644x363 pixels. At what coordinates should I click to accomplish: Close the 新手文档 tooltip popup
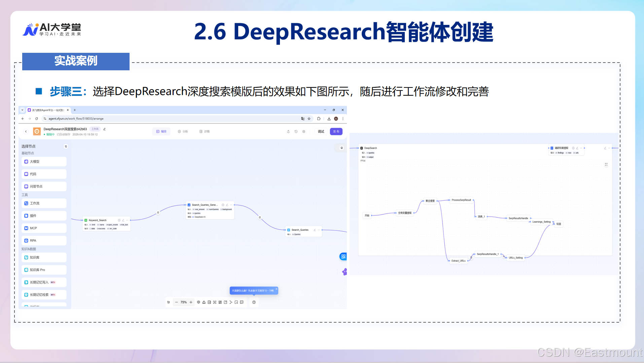[x=277, y=289]
